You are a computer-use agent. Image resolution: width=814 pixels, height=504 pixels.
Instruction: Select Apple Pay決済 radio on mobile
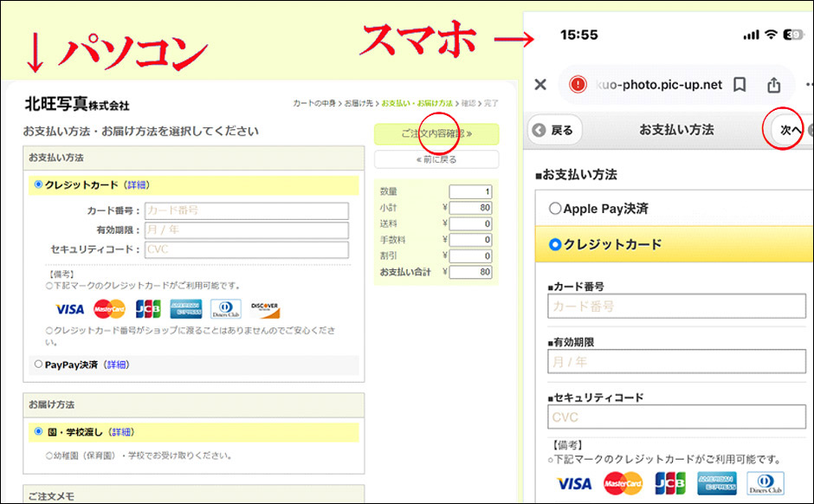point(554,209)
